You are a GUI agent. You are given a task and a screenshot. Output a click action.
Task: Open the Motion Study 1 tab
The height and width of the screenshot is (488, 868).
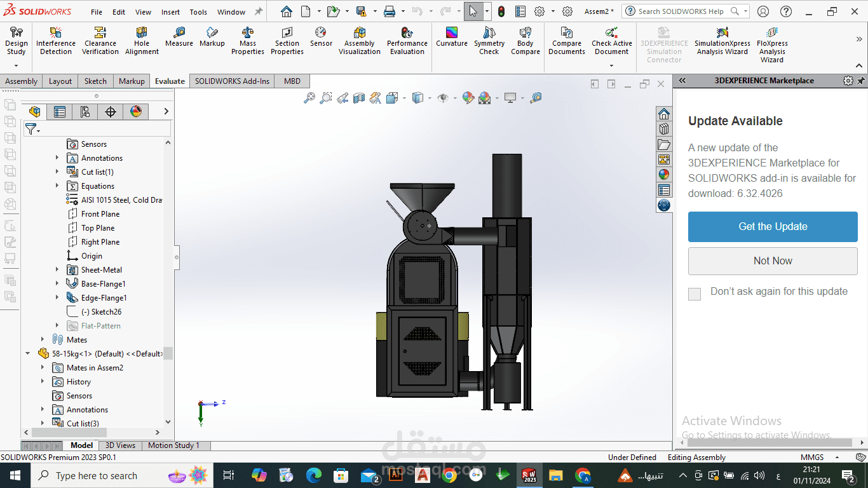(x=173, y=445)
